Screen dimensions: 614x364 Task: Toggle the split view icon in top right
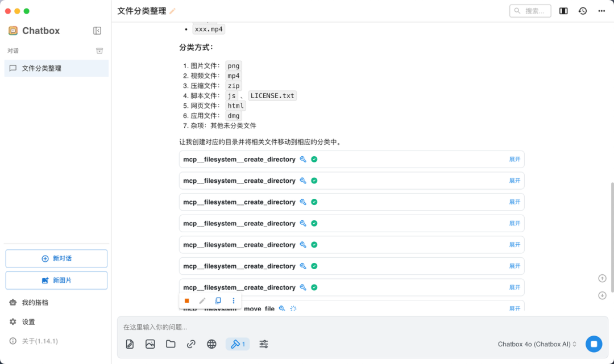tap(563, 10)
